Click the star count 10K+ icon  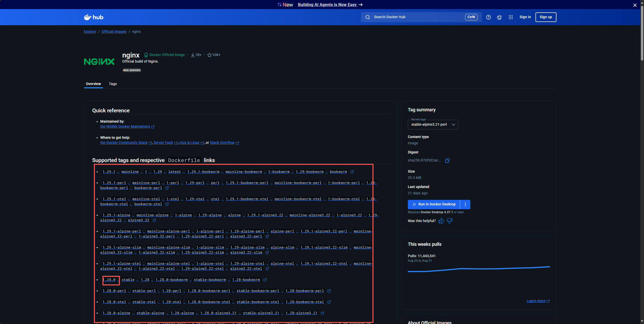click(209, 55)
